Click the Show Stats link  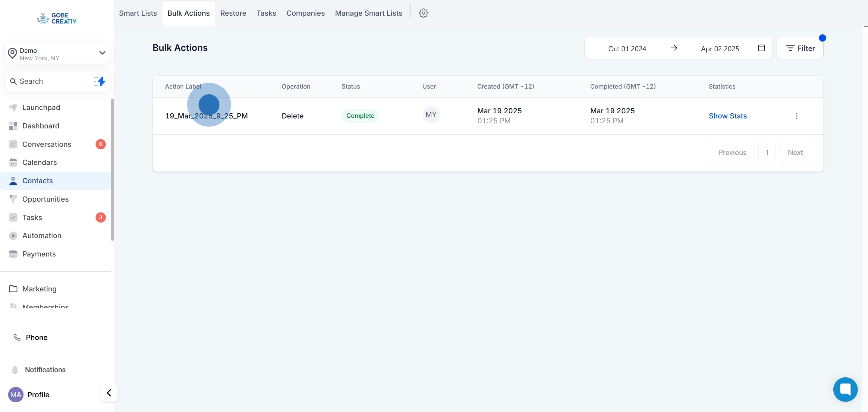[728, 116]
